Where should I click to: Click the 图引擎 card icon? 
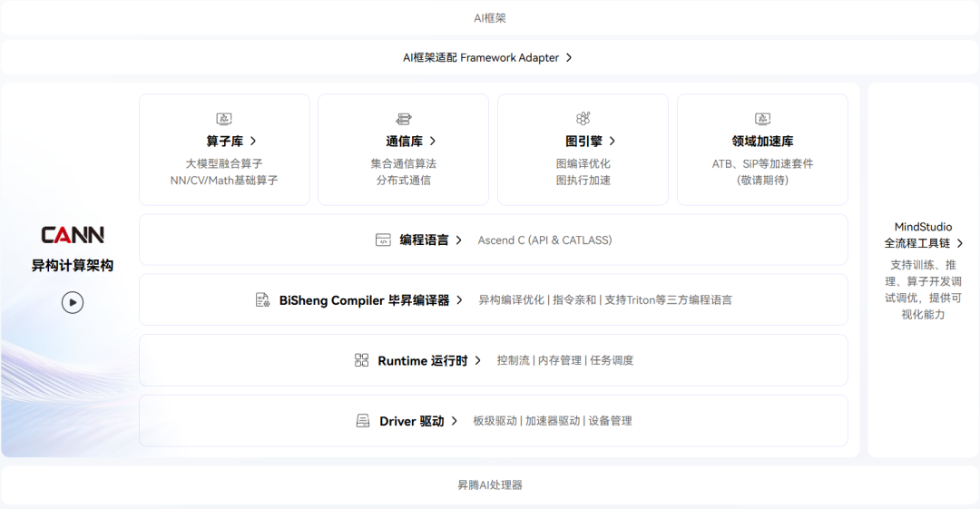583,119
